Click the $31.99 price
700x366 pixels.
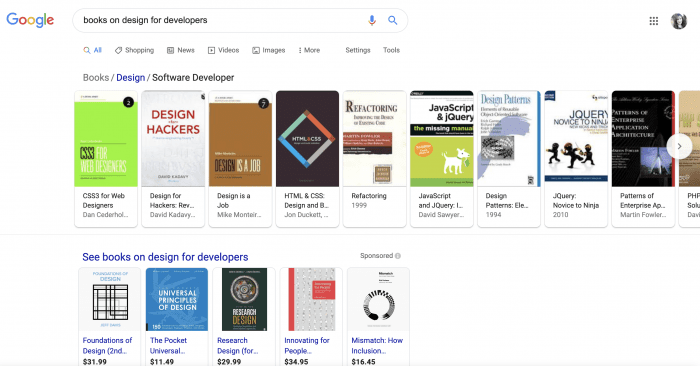[x=95, y=362]
